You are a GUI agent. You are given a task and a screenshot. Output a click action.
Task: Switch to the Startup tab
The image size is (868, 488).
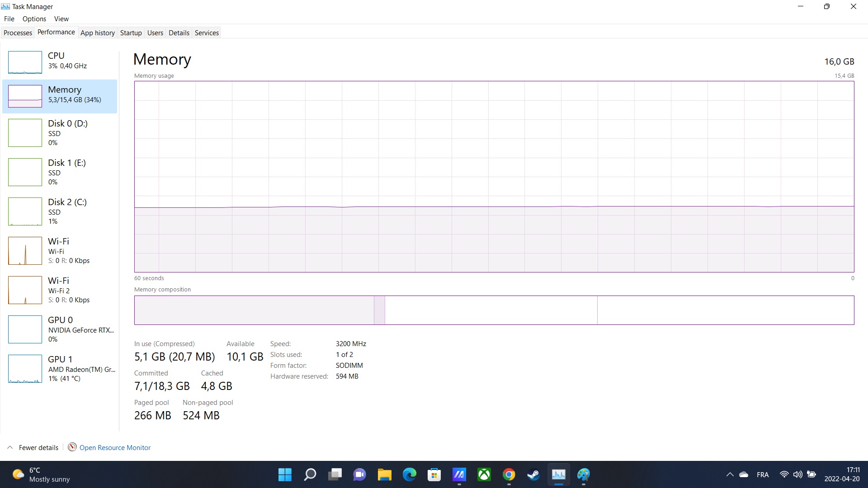[x=131, y=33]
